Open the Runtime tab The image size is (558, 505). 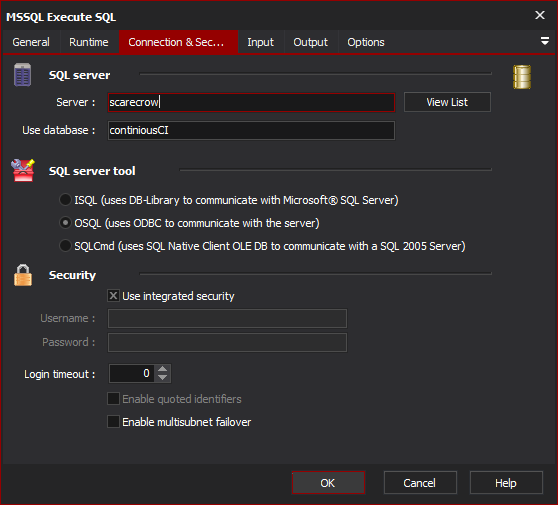tap(89, 42)
